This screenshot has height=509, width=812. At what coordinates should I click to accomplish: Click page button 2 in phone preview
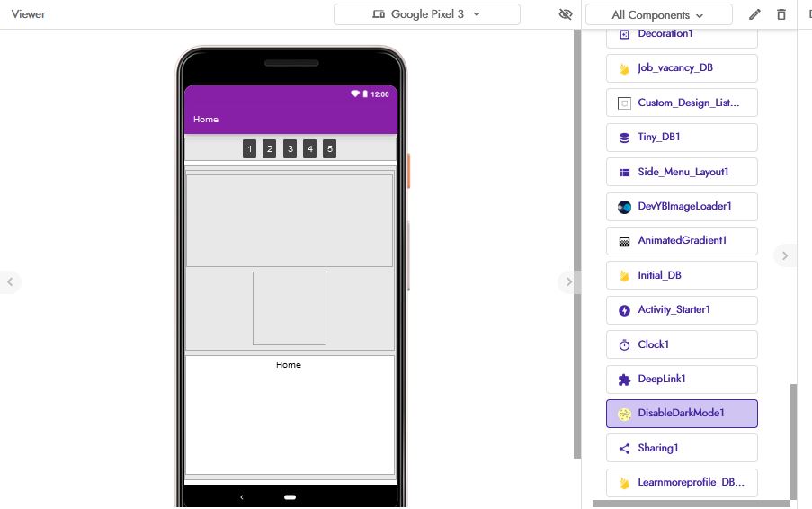(269, 149)
